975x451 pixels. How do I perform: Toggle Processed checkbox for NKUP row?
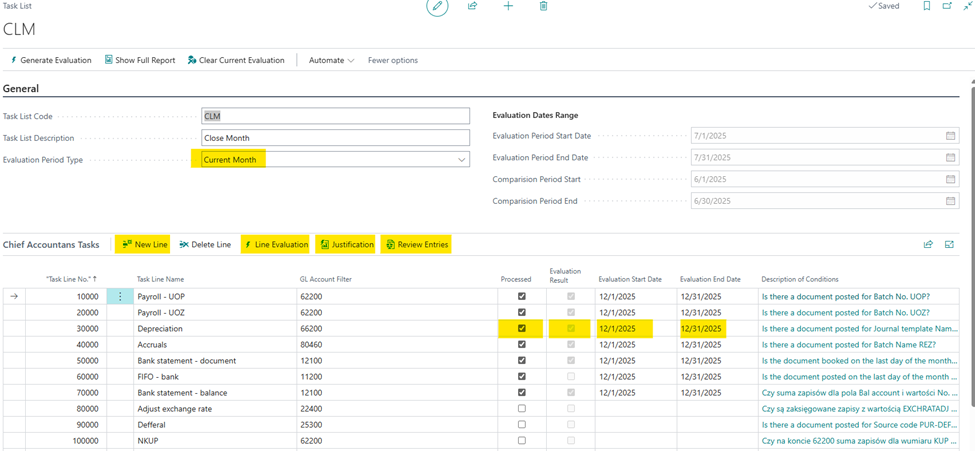(521, 441)
